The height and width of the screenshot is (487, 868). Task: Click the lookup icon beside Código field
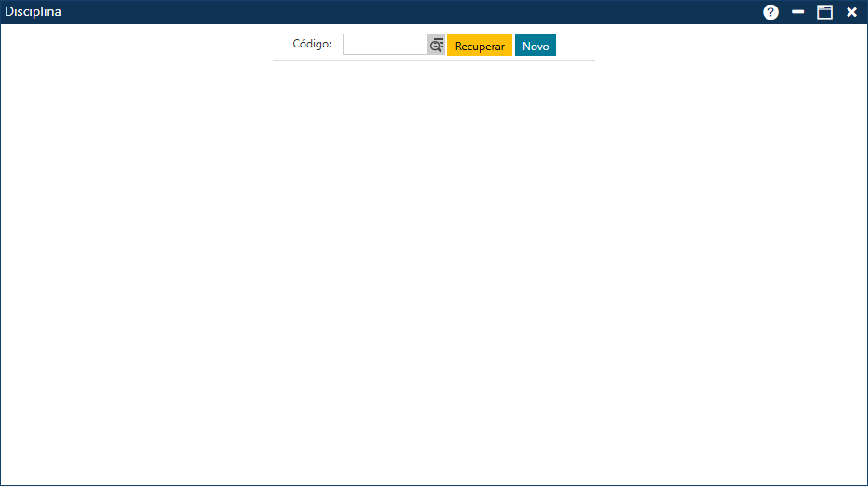pyautogui.click(x=436, y=46)
